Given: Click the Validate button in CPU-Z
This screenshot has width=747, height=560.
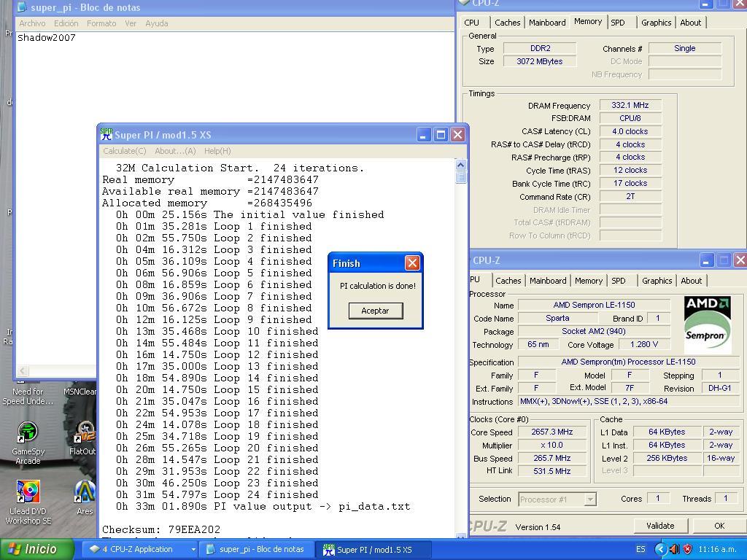Looking at the screenshot, I should [x=660, y=526].
